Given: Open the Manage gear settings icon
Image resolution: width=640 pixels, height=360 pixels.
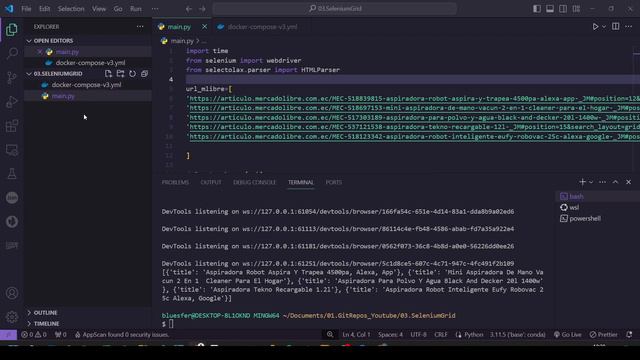Looking at the screenshot, I should point(12,317).
